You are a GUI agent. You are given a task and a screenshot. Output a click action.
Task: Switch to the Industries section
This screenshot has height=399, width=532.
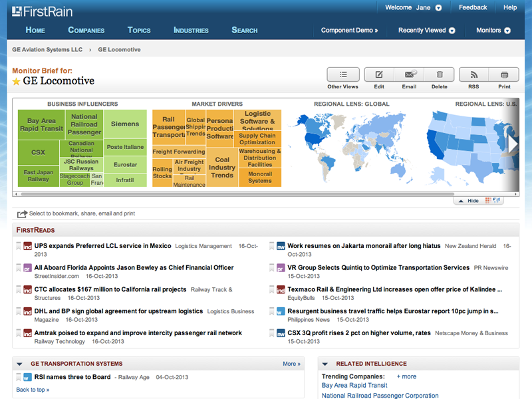point(191,30)
